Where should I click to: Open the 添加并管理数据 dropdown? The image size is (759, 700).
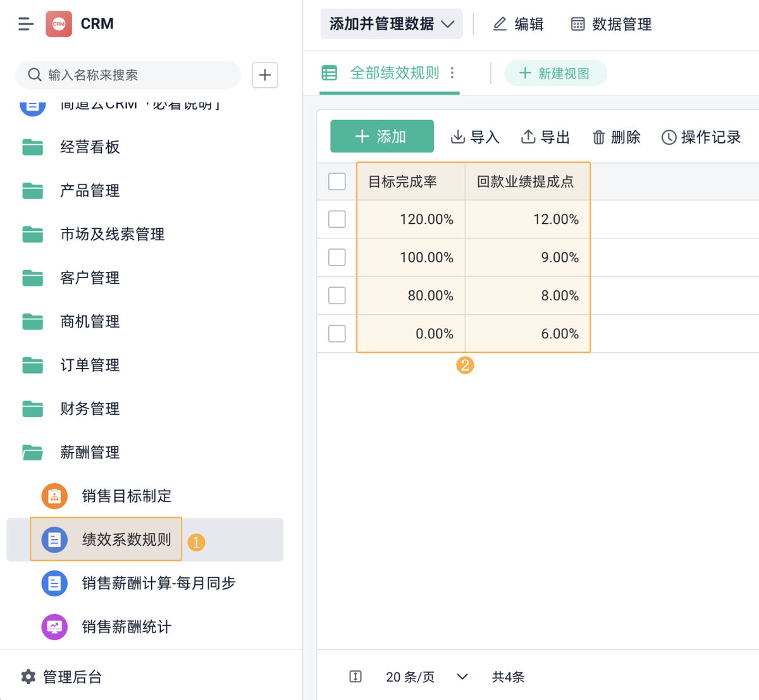[x=392, y=24]
